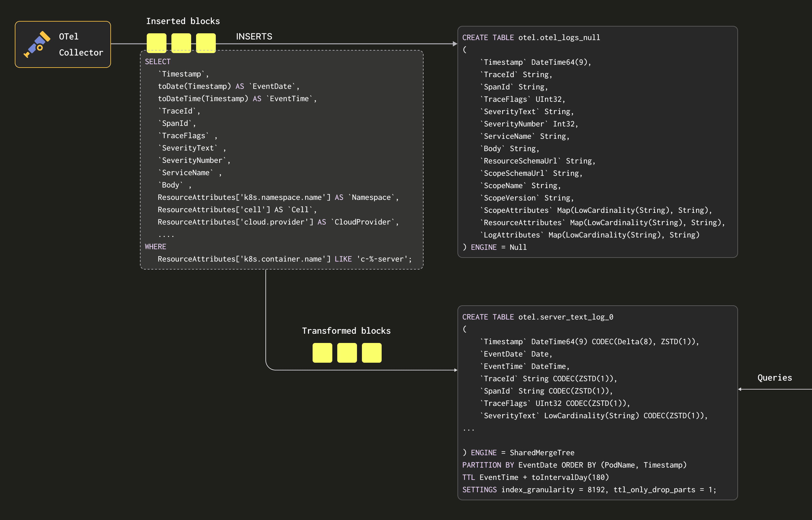This screenshot has width=812, height=520.
Task: Click the arrowhead entering server_text_log_0 table
Action: 456,370
